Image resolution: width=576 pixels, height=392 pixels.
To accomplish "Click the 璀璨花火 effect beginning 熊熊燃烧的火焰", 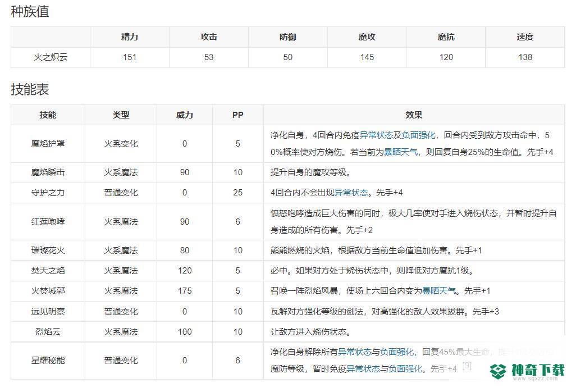I will 376,250.
